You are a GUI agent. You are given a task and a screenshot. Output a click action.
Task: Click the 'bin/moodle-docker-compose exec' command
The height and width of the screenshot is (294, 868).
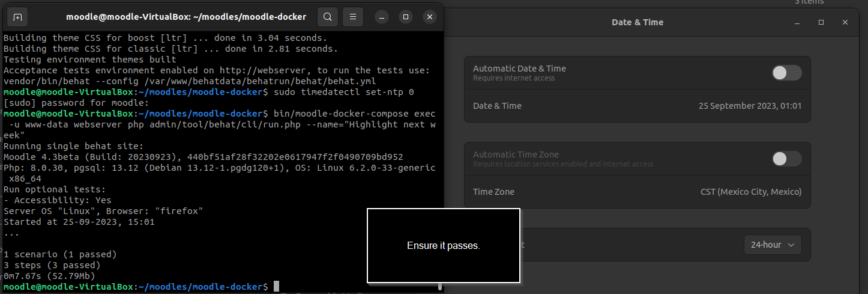click(x=355, y=114)
